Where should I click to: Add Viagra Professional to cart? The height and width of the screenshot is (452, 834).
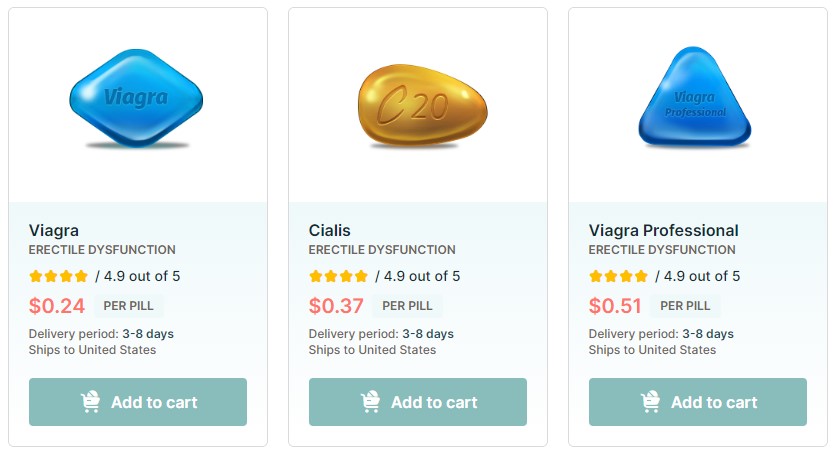pyautogui.click(x=698, y=402)
